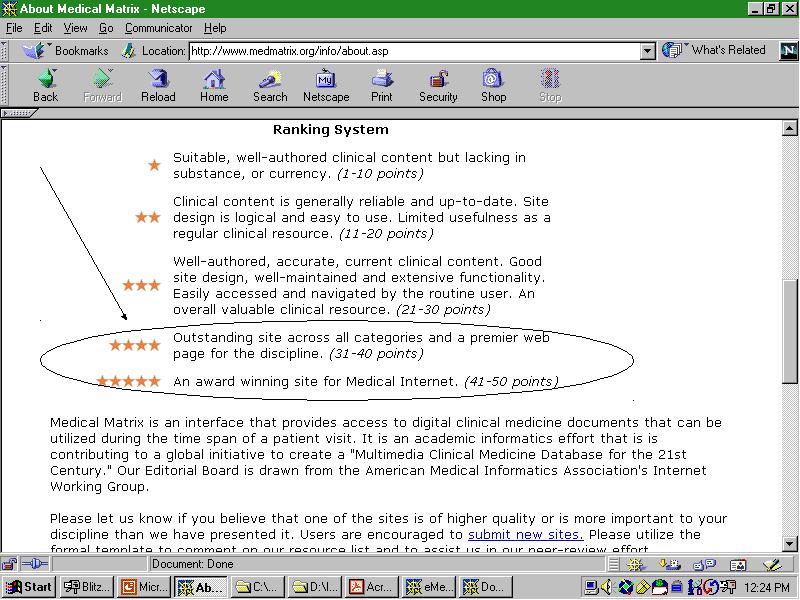Open the What's Related button
Viewport: 800px width, 600px height.
[x=714, y=50]
